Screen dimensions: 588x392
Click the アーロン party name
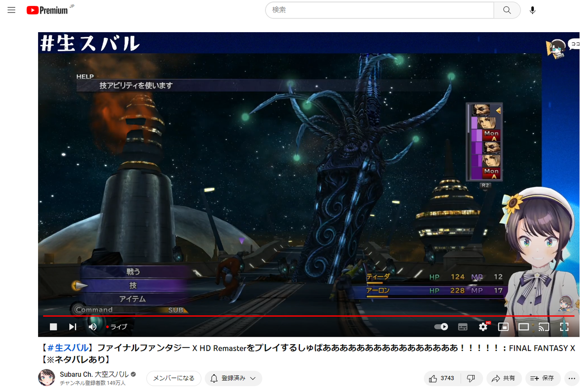coord(378,290)
